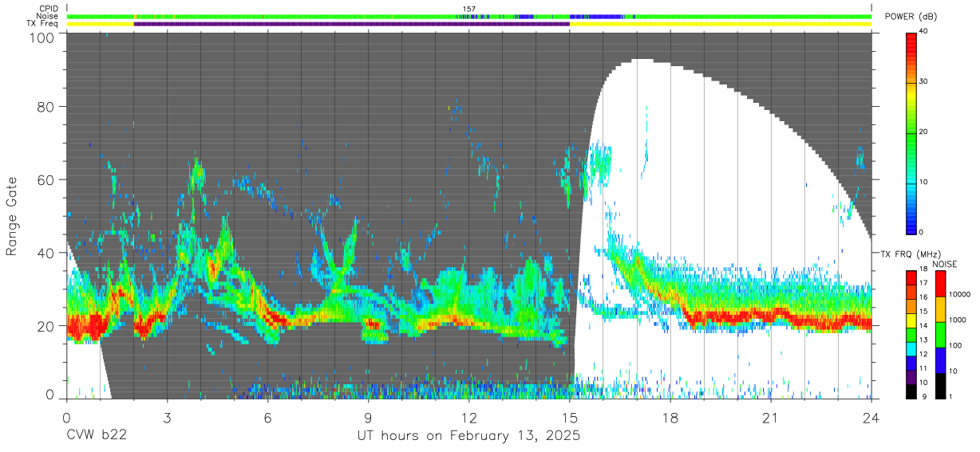980x452 pixels.
Task: Click the 'CVW b22' label
Action: tap(97, 436)
